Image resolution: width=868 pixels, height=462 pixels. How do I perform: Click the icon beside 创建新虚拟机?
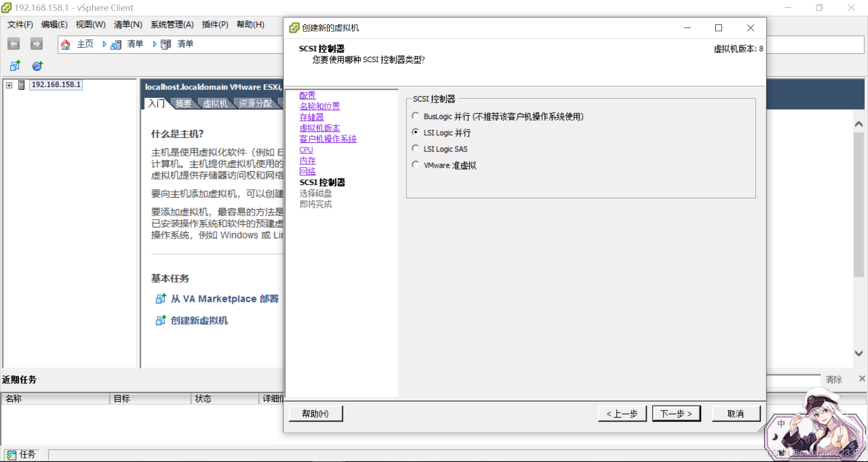coord(161,321)
